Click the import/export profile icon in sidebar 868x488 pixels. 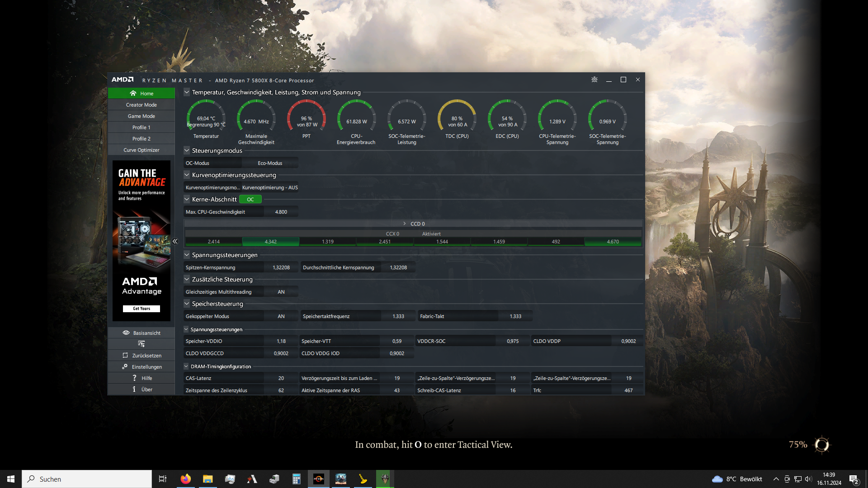(x=142, y=344)
